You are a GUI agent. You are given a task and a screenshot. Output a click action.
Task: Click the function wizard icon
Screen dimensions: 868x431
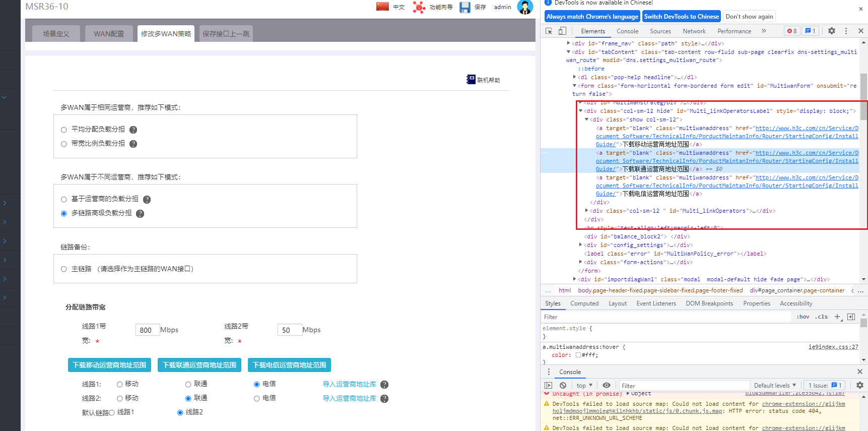[x=419, y=7]
